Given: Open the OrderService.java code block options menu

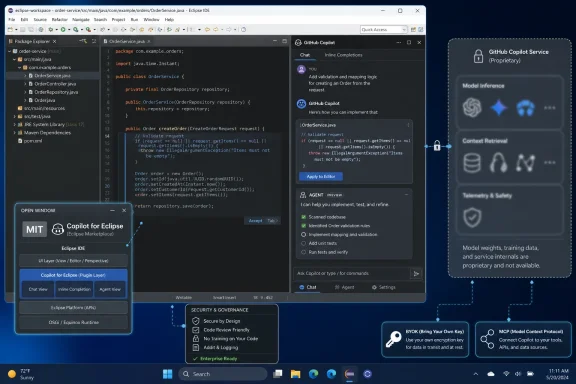Looking at the screenshot, I should 408,125.
